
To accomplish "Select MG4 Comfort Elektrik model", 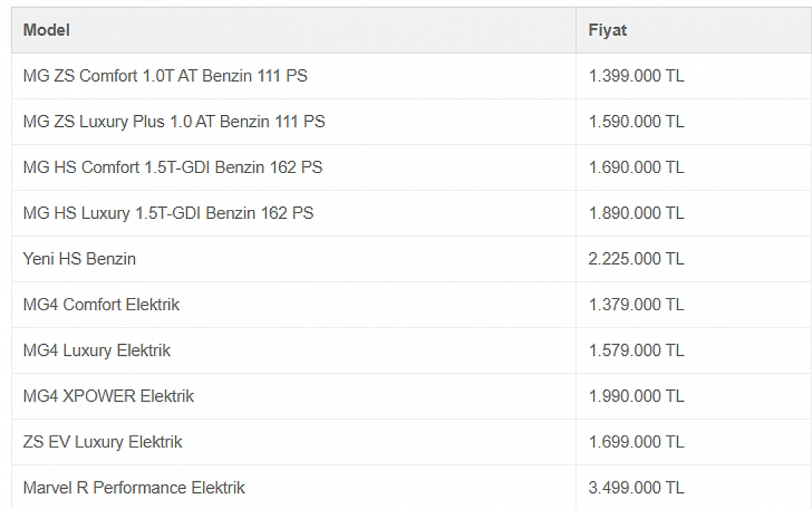I will (x=102, y=304).
